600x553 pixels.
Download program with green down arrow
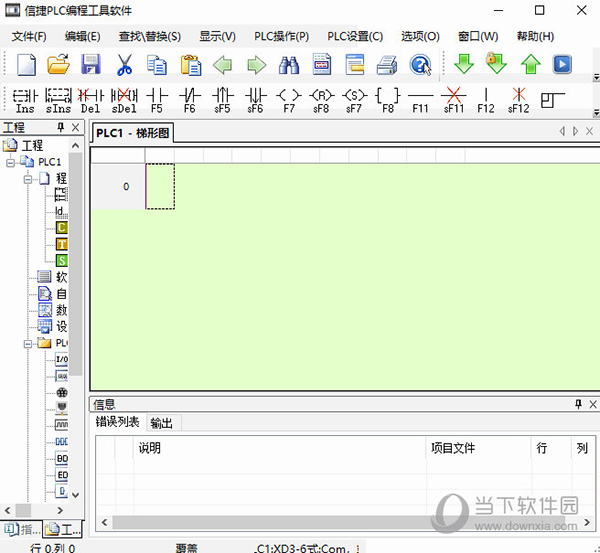click(x=464, y=64)
